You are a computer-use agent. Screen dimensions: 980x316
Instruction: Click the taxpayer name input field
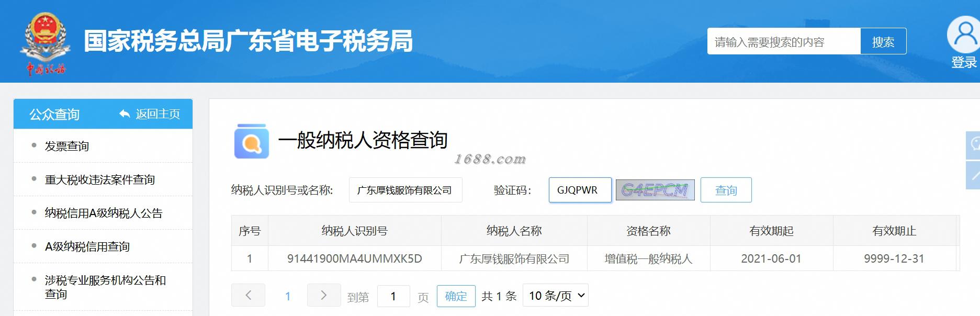[405, 190]
